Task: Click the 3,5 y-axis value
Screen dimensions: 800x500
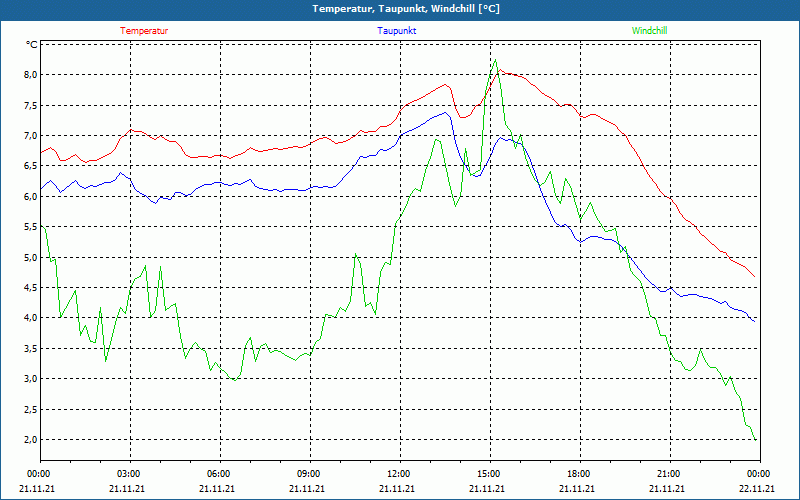Action: [x=31, y=348]
